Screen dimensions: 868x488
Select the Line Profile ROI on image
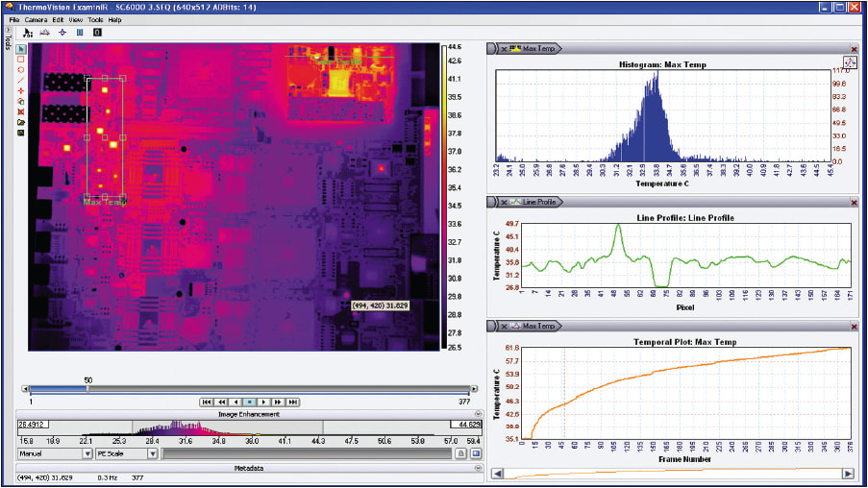pos(338,58)
